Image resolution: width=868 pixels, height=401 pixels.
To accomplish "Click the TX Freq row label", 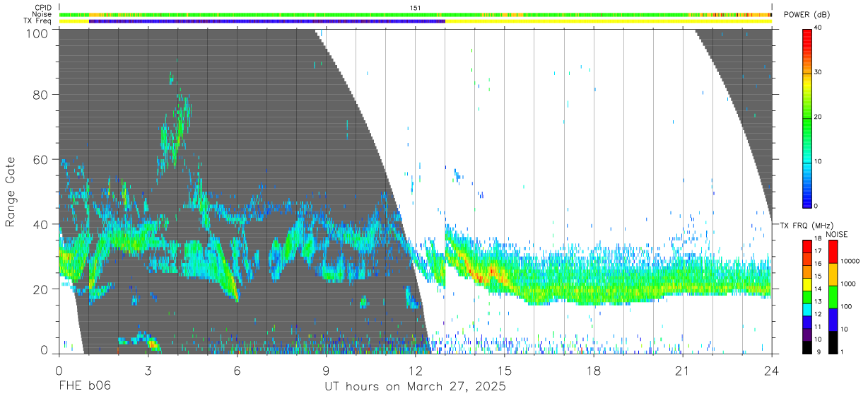I will click(x=38, y=21).
